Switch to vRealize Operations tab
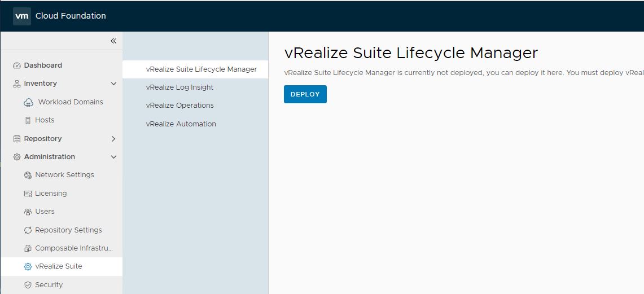The height and width of the screenshot is (294, 644). (179, 106)
